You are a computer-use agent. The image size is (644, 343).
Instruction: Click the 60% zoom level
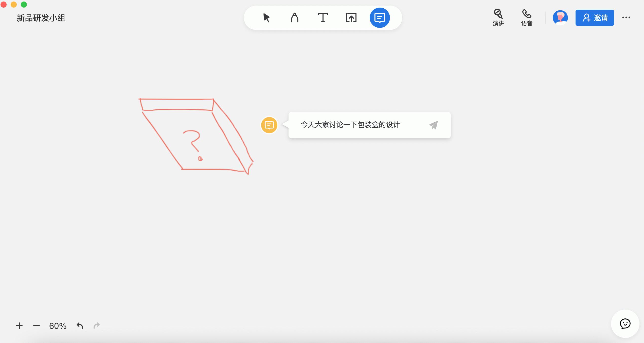(x=58, y=326)
